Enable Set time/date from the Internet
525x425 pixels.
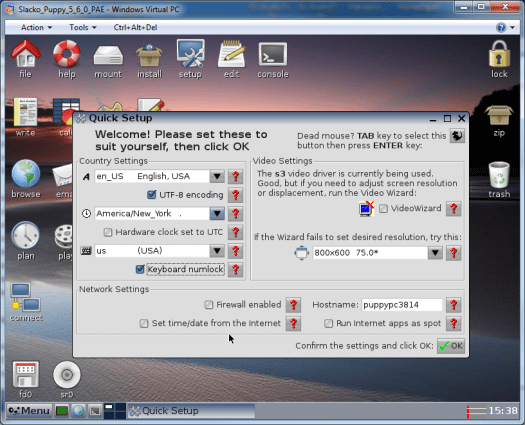pos(144,324)
